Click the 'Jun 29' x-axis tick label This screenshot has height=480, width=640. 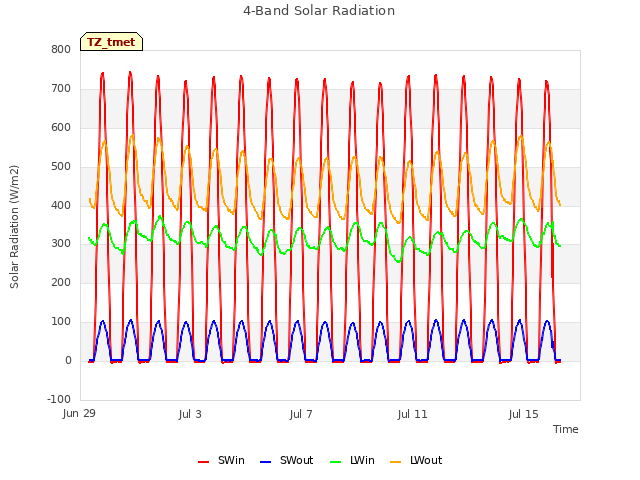(79, 413)
